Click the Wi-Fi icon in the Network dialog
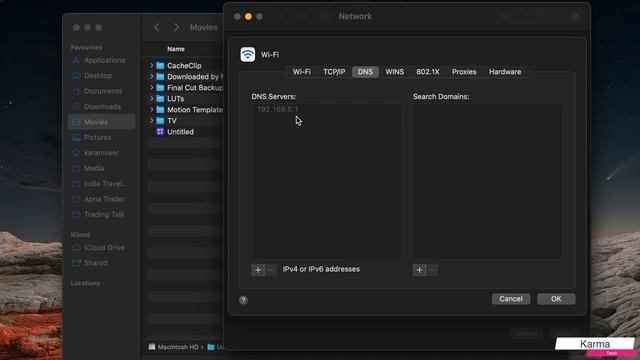 [x=248, y=55]
